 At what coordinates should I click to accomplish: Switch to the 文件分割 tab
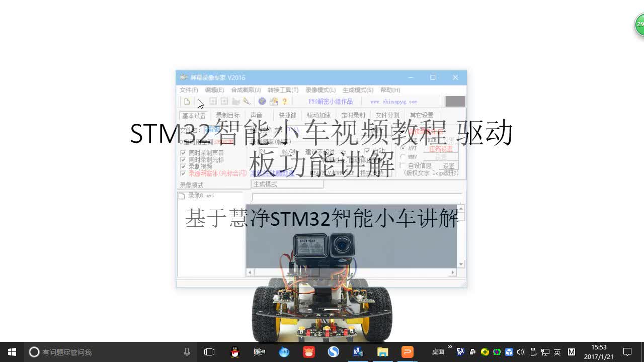coord(387,115)
